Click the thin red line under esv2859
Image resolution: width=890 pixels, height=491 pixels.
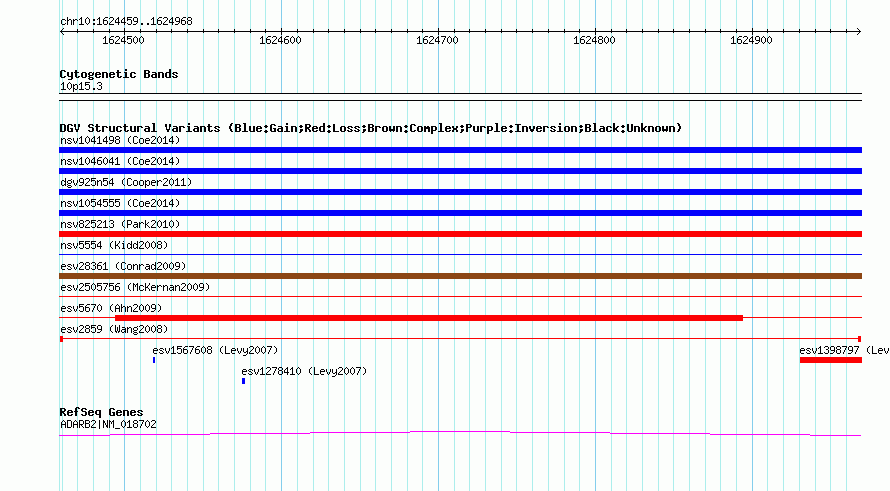click(x=460, y=339)
